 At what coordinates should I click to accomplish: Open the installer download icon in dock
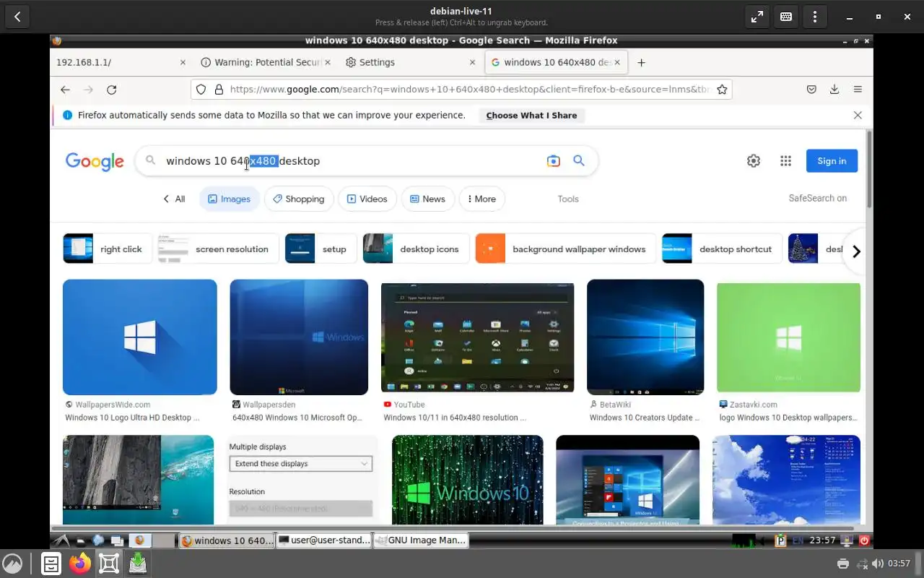138,563
